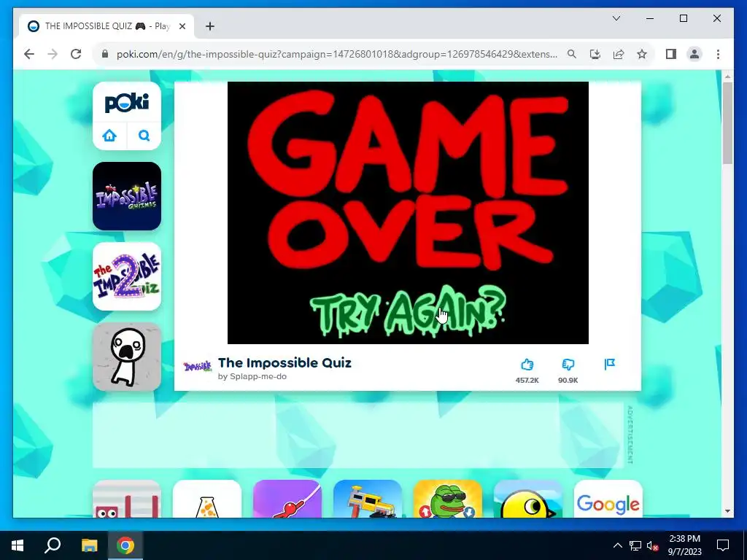The width and height of the screenshot is (747, 560).
Task: Open The Impossible Quizmas game thumbnail
Action: [127, 196]
